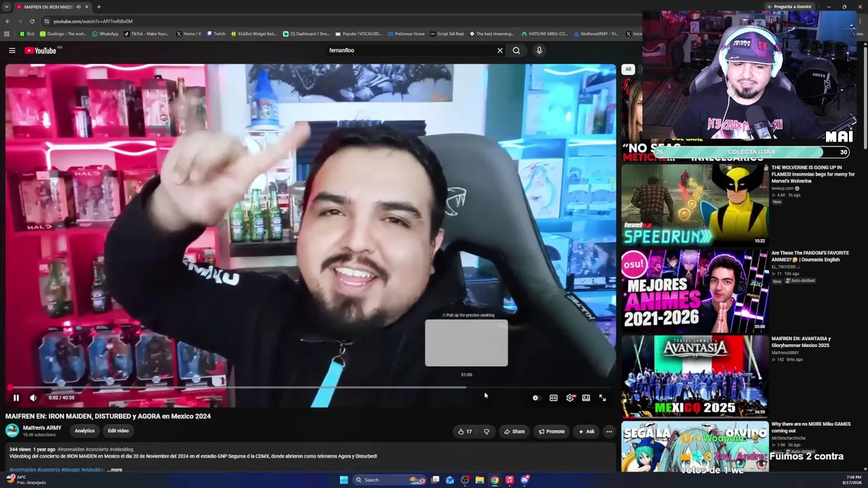Follow the #ironmaiden hashtag above the description
Image resolution: width=868 pixels, height=488 pixels.
[x=71, y=449]
